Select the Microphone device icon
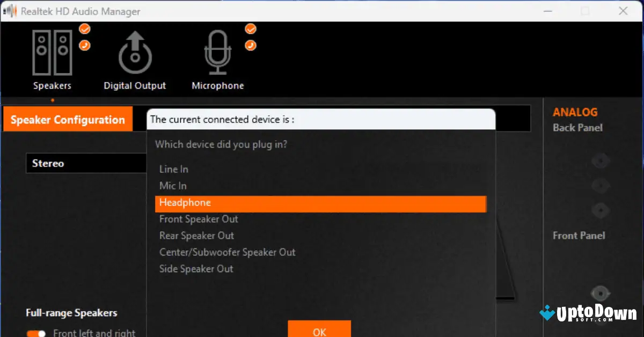 (x=217, y=54)
